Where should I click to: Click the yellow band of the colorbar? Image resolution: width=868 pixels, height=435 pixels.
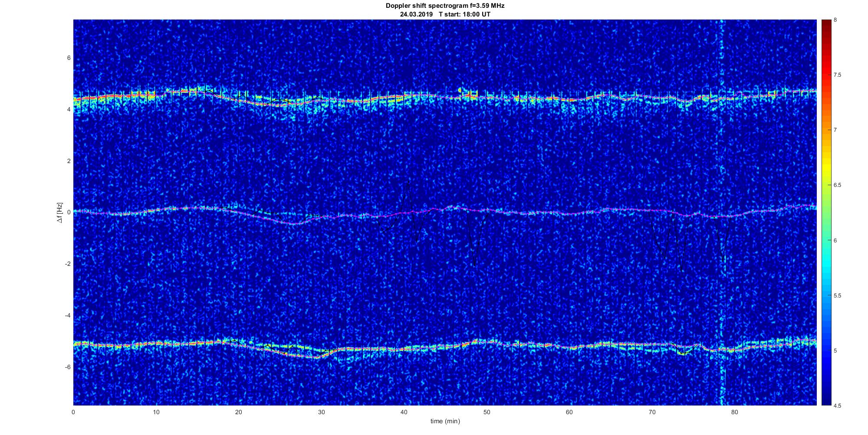[x=826, y=167]
